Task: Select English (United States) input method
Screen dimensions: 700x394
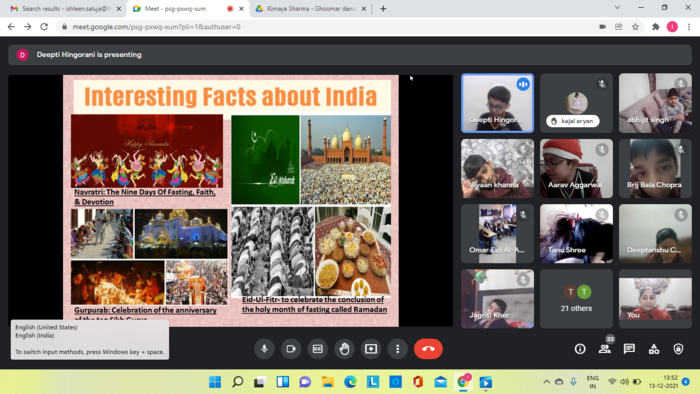Action: [x=46, y=327]
